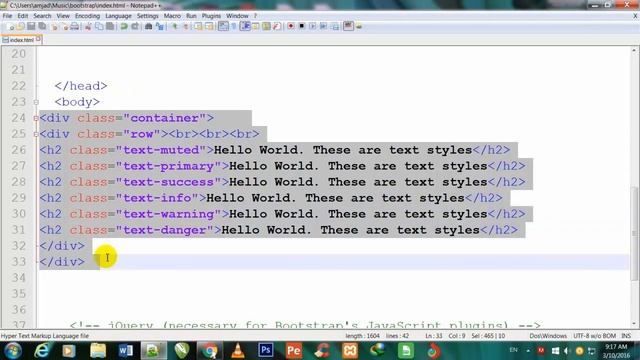Click the New file toolbar icon
The image size is (640, 360).
(x=10, y=27)
